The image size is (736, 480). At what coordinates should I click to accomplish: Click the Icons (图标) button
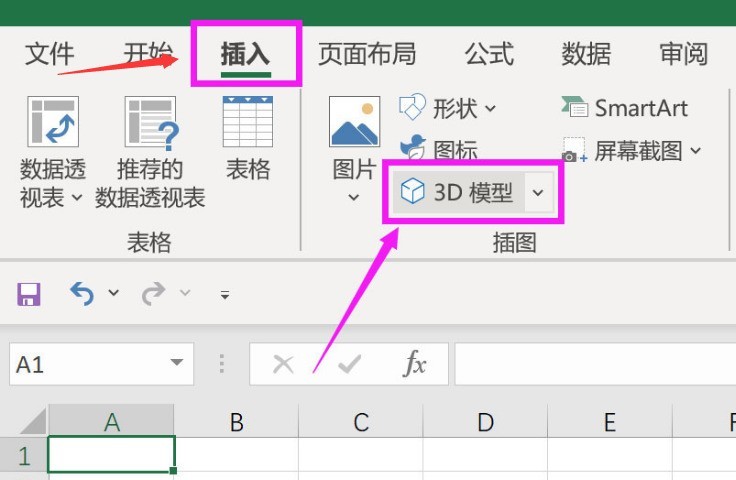[x=439, y=151]
